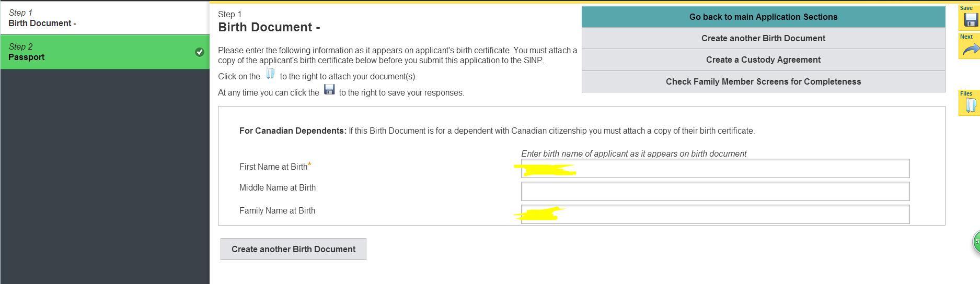The image size is (980, 284).
Task: Select Step 1 Birth Document in sidebar
Action: pyautogui.click(x=105, y=18)
